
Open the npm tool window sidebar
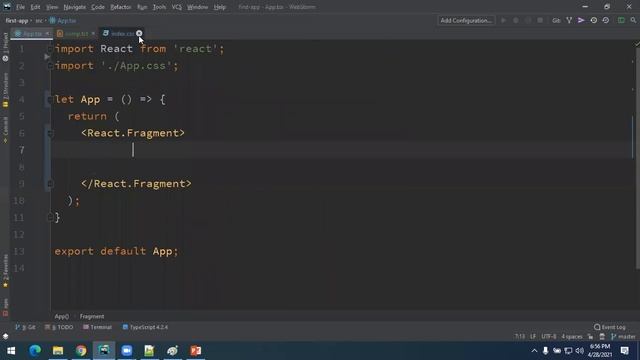tap(5, 307)
